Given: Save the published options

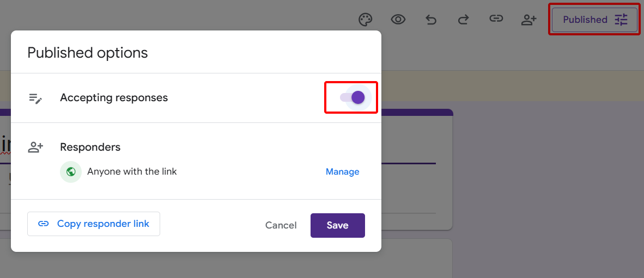Looking at the screenshot, I should (x=337, y=225).
